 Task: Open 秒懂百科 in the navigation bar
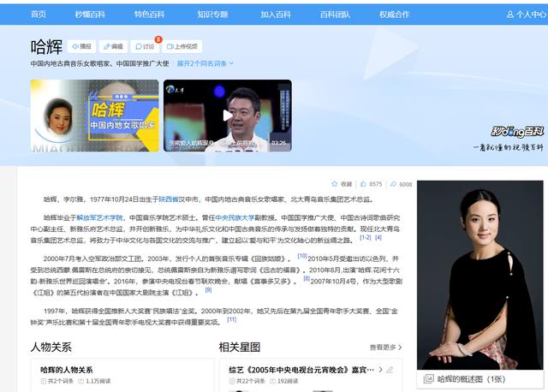(x=90, y=15)
